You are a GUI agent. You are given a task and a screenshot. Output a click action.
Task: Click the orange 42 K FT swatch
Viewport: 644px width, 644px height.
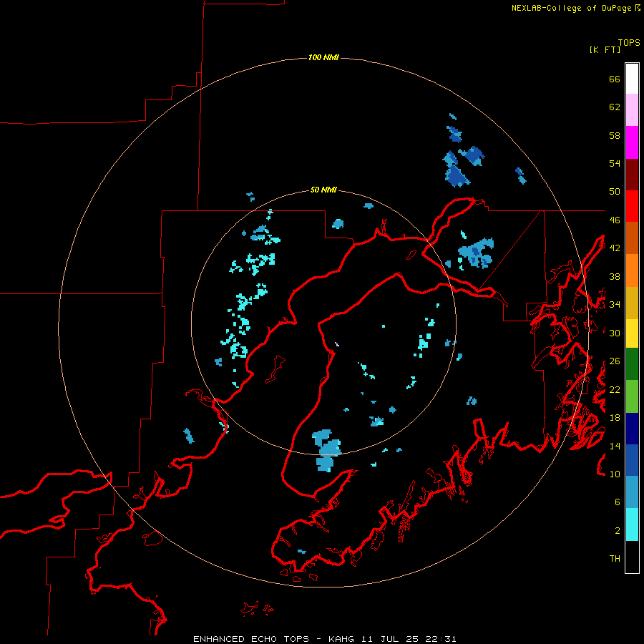click(x=632, y=270)
